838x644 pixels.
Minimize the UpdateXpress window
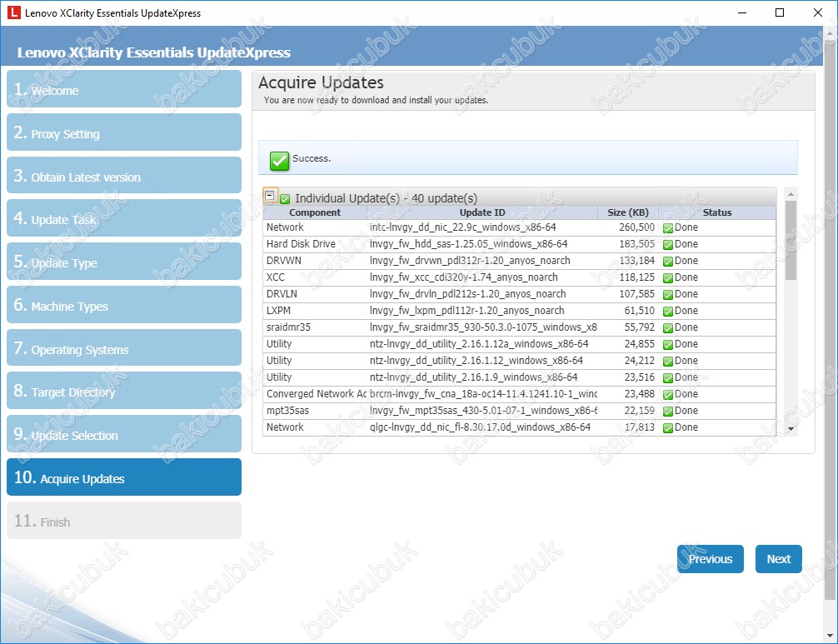click(x=742, y=12)
